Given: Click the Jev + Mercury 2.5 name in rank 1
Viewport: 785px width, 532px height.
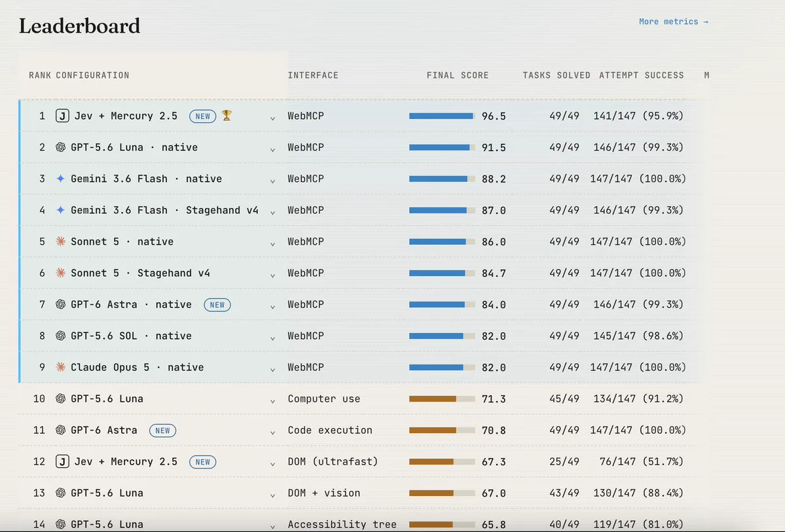Looking at the screenshot, I should [126, 116].
